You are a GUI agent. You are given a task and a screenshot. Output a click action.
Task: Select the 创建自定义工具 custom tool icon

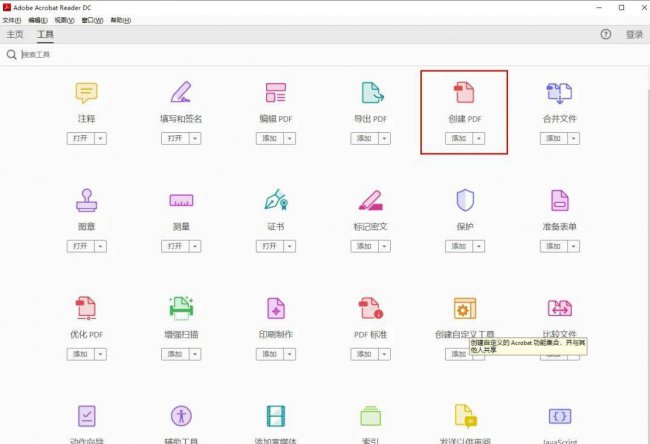465,308
